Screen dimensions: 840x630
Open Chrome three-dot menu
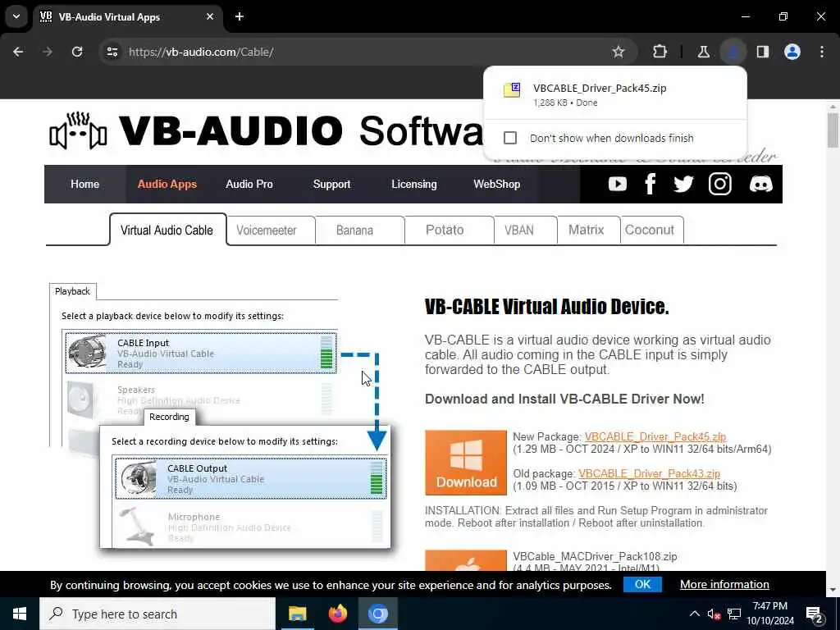point(822,52)
